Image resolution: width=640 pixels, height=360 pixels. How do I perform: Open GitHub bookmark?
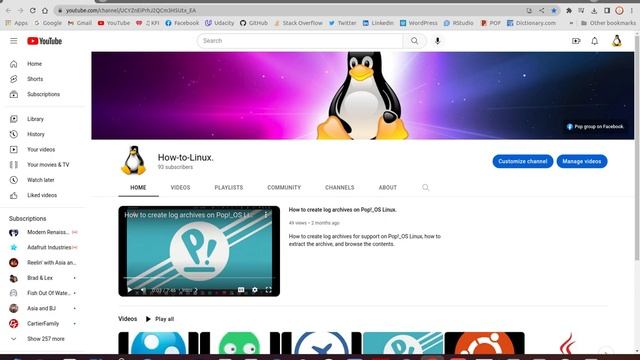pyautogui.click(x=254, y=23)
